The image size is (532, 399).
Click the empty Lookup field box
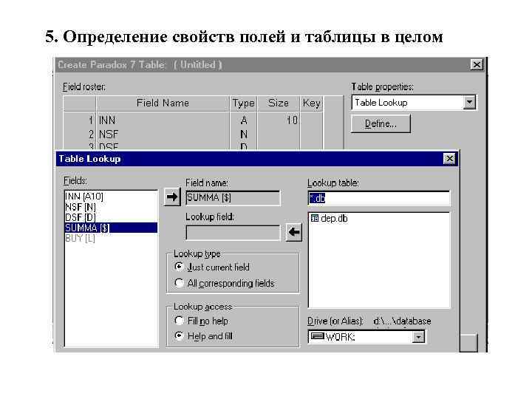pyautogui.click(x=233, y=233)
